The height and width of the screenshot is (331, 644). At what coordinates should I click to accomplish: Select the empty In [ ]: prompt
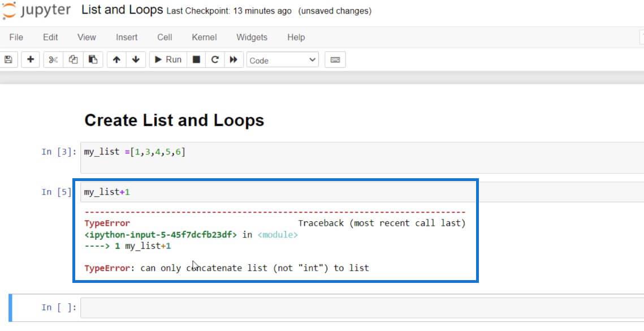click(59, 308)
